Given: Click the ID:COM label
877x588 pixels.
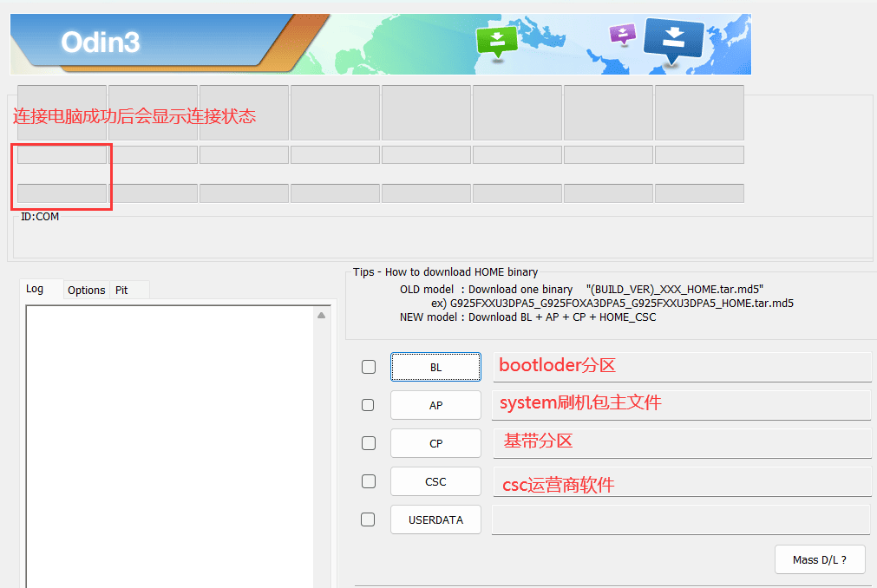Looking at the screenshot, I should (x=40, y=216).
